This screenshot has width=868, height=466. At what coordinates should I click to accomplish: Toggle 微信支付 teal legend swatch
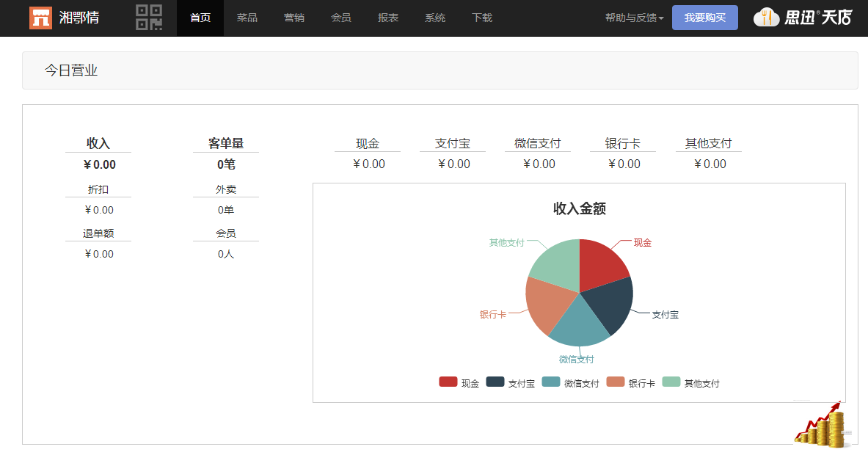tap(551, 382)
